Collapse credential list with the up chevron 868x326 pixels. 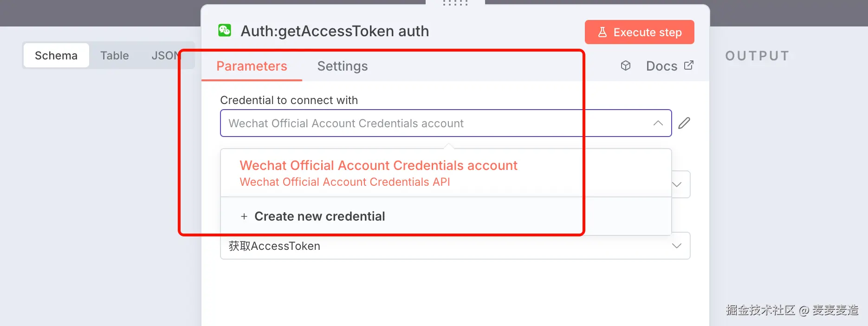(x=658, y=123)
